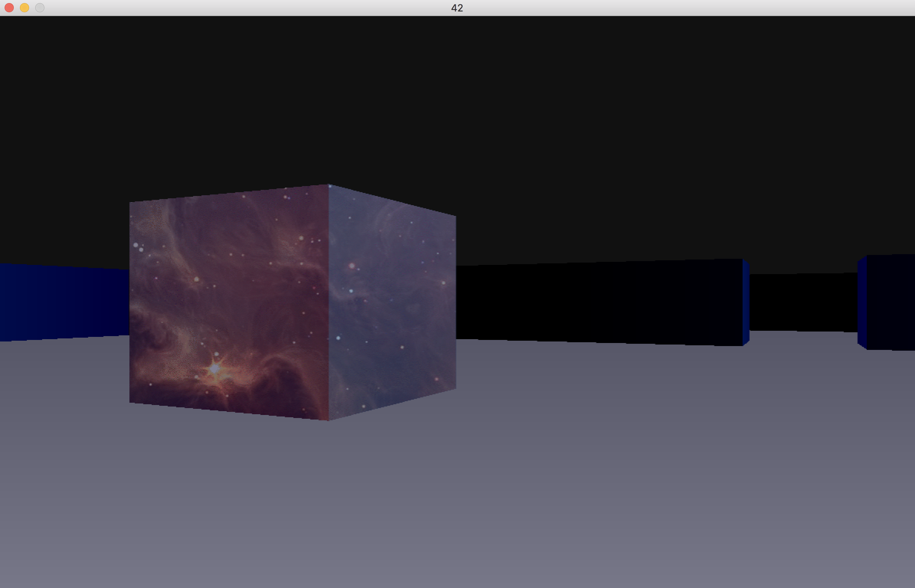Click the top corner vertex of the cube
Screen dimensions: 915x588
329,185
